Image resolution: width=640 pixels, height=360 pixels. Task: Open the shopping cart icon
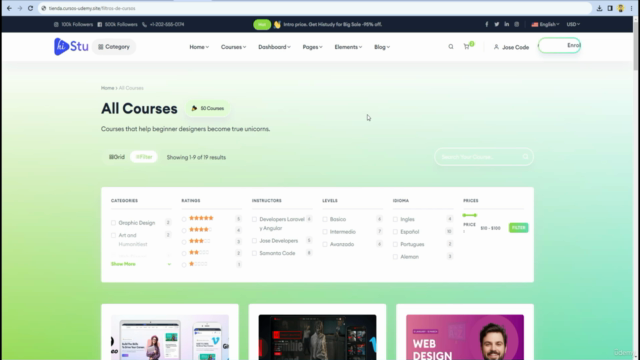467,47
